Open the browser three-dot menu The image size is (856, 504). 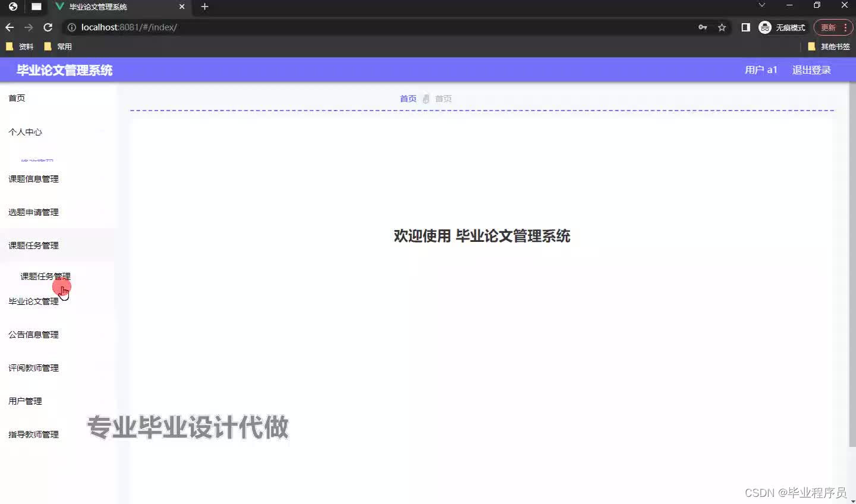coord(845,27)
